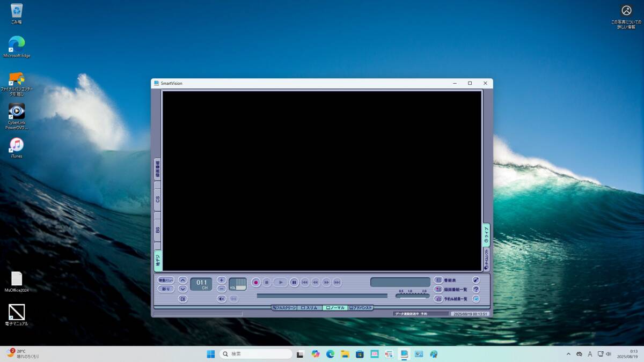Switch to スリム display mode
Viewport: 644px width, 362px height.
[x=310, y=308]
